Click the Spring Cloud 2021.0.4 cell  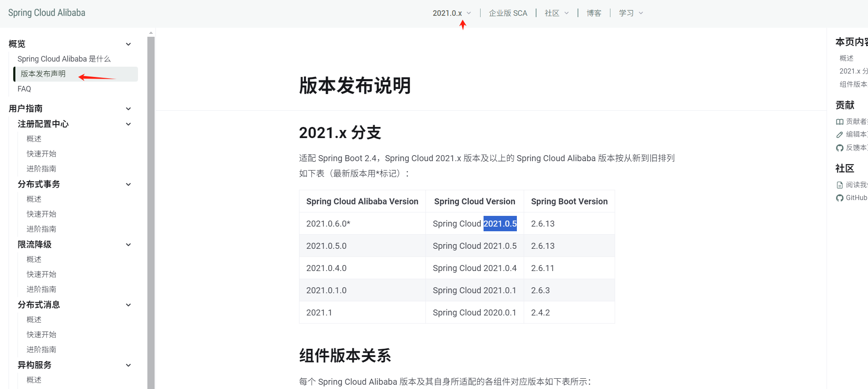pyautogui.click(x=475, y=268)
